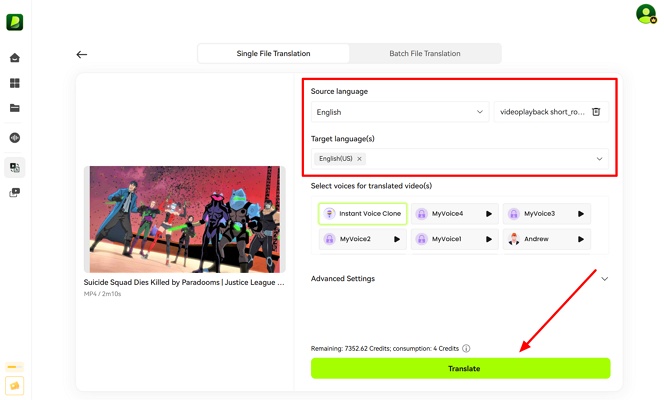664x400 pixels.
Task: Open the user profile avatar
Action: coord(646,14)
